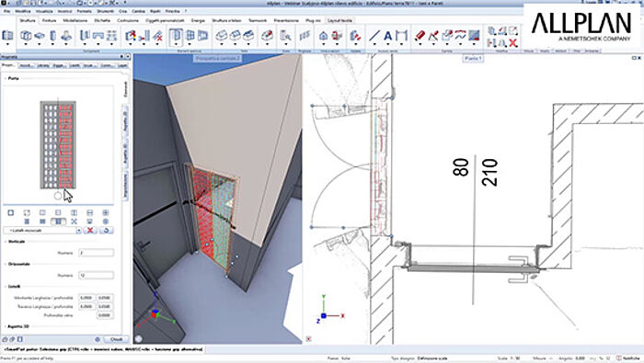Select the Slab tool icon

pos(40,36)
